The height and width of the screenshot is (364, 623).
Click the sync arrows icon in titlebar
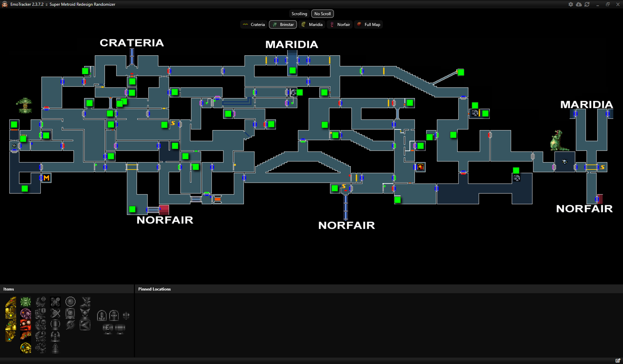click(x=587, y=4)
